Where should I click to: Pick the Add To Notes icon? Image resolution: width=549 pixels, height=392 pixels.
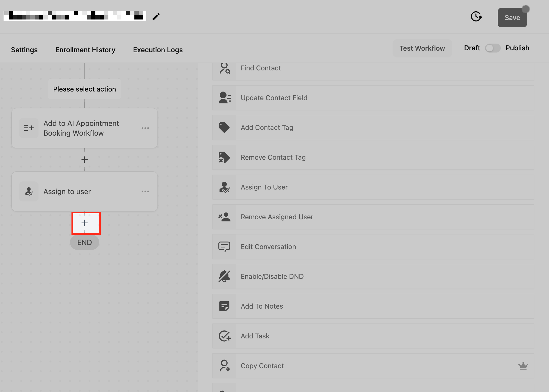click(x=224, y=306)
